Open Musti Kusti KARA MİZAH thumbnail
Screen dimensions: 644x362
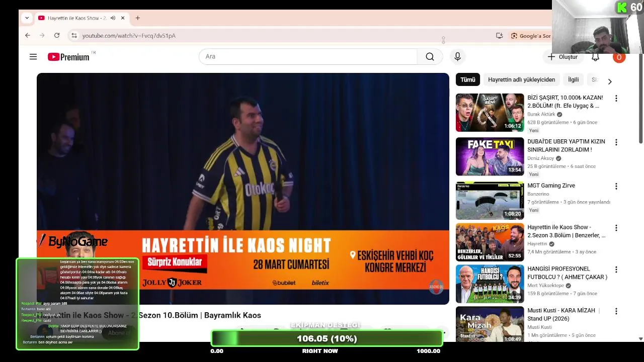pyautogui.click(x=490, y=324)
